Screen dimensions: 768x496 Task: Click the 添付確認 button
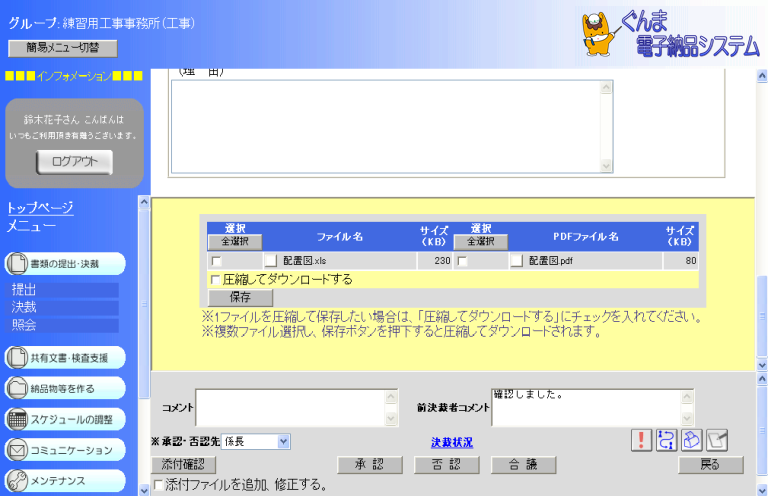click(183, 465)
